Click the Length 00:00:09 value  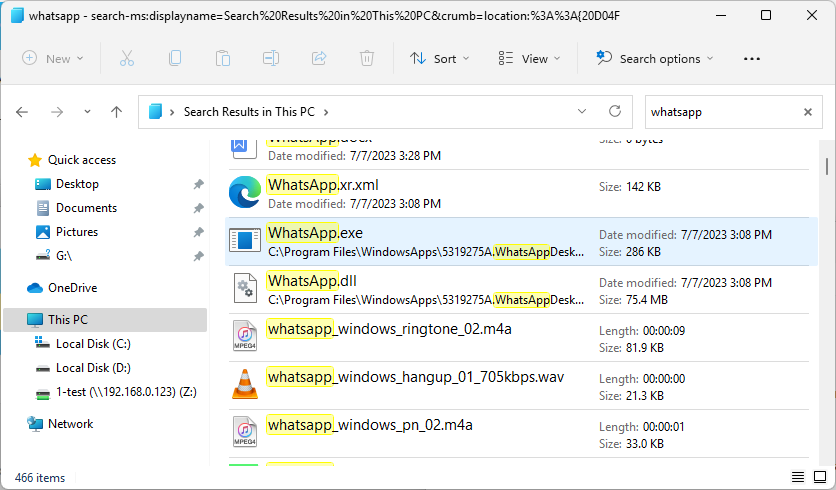pos(664,331)
